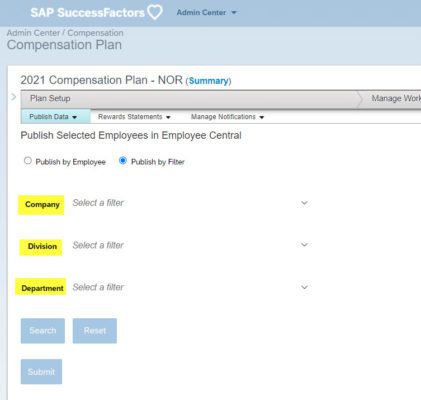
Task: Click the Department filter input field
Action: tap(191, 287)
